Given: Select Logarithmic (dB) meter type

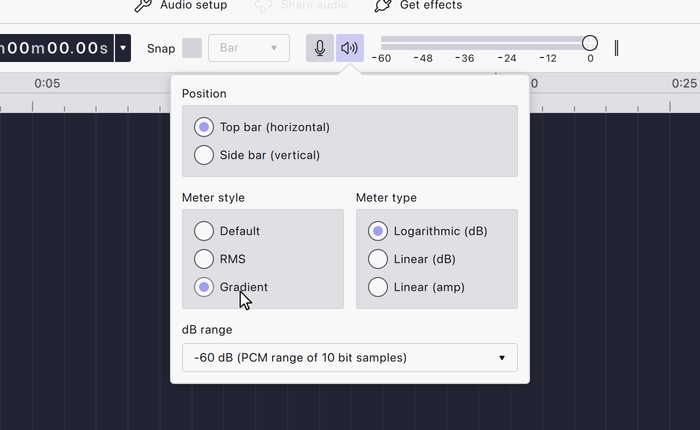Looking at the screenshot, I should pos(378,231).
